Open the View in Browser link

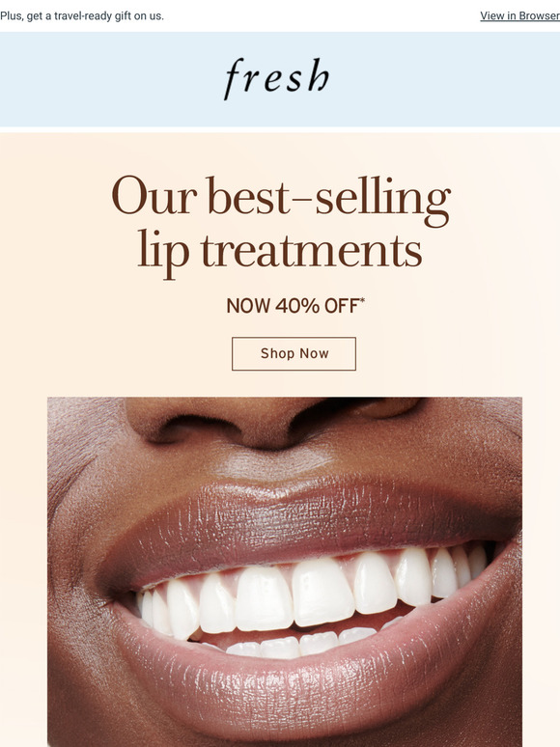(520, 15)
